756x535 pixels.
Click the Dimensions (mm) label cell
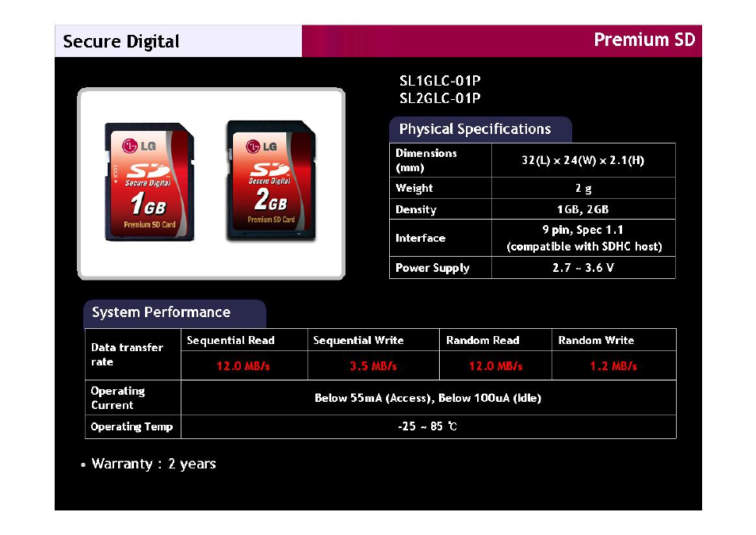point(440,160)
